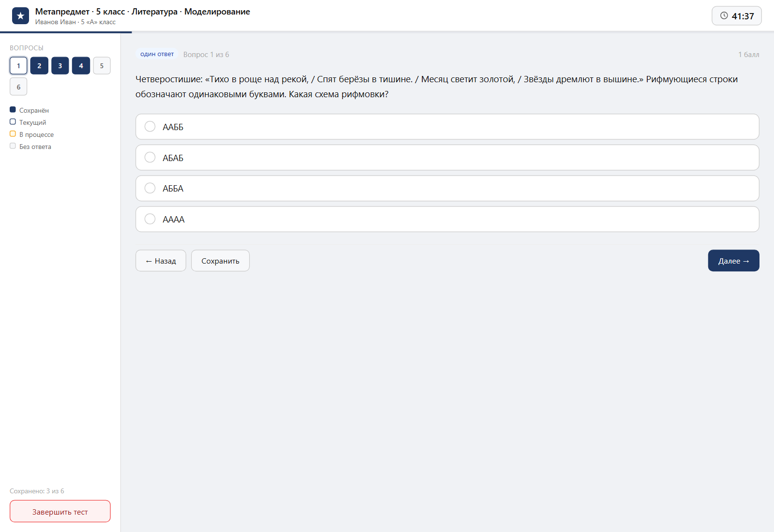
Task: Navigate to question 5
Action: click(102, 66)
